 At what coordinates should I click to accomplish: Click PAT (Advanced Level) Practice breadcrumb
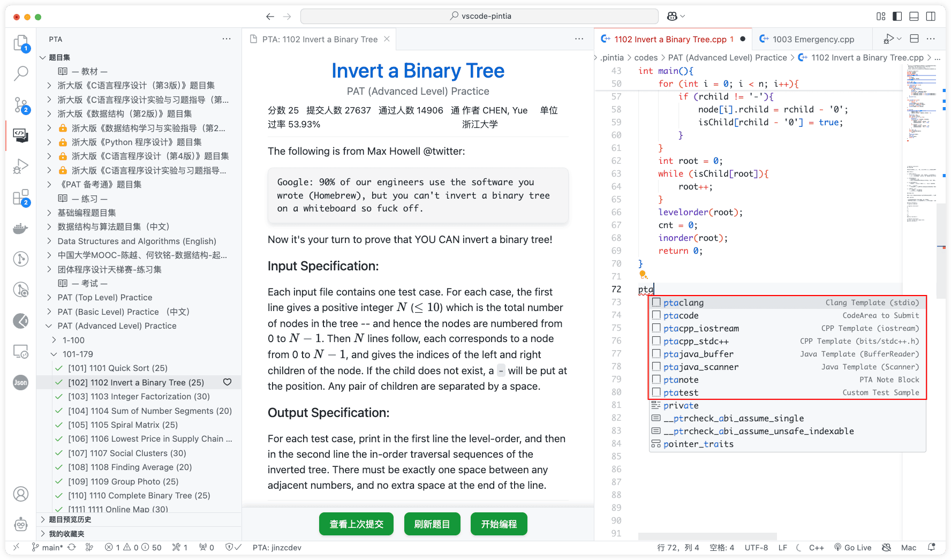727,57
